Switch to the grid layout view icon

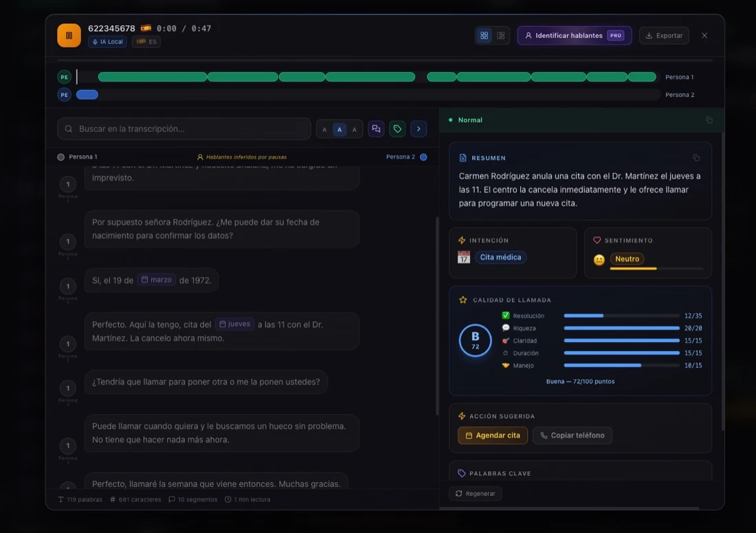[484, 36]
